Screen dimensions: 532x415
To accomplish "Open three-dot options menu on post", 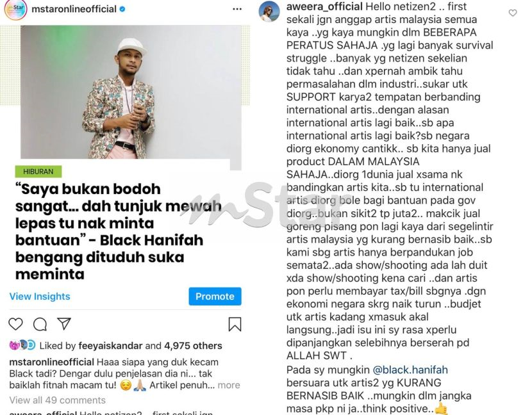I will (x=237, y=9).
